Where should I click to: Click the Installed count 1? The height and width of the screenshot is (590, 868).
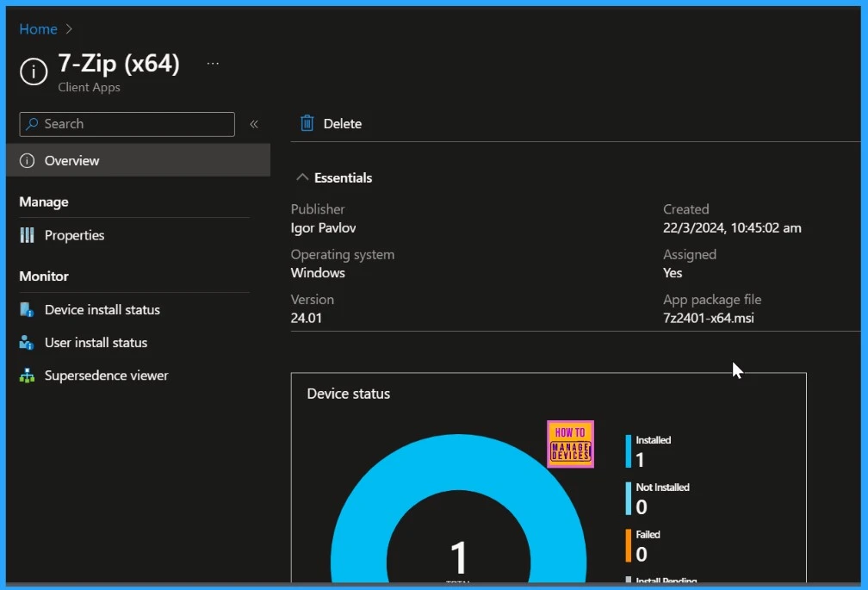point(640,460)
